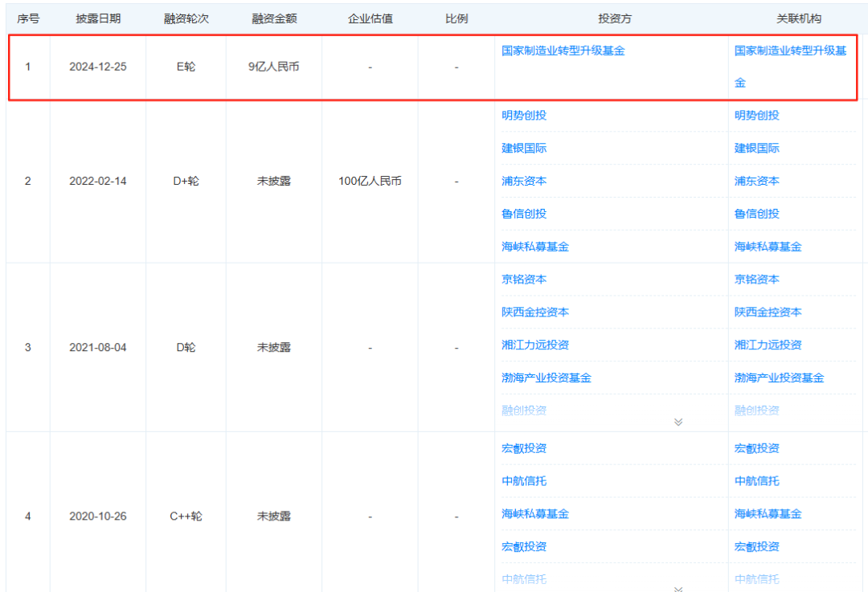Select 未披露 amount in the C++轮 row
The height and width of the screenshot is (592, 868).
tap(274, 516)
